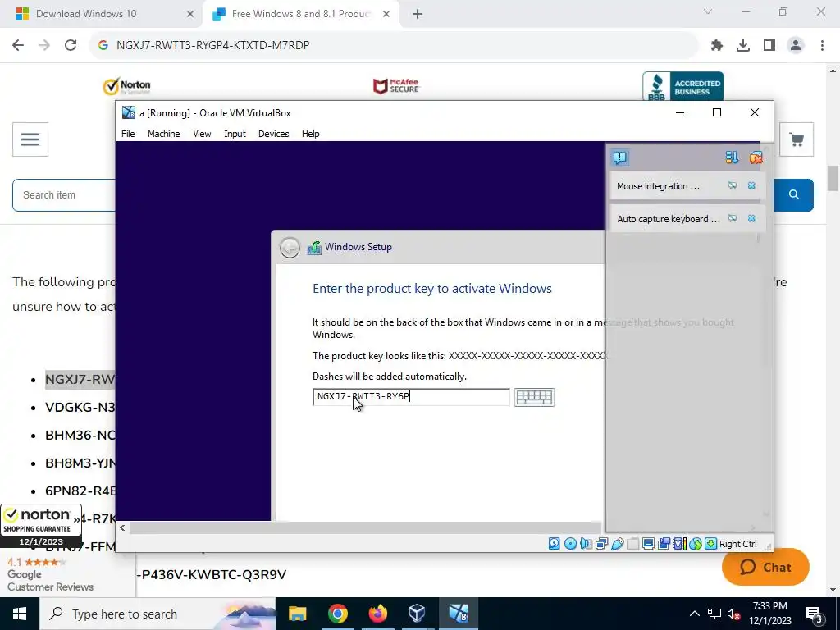Open the website hamburger menu
This screenshot has width=840, height=630.
pos(30,139)
